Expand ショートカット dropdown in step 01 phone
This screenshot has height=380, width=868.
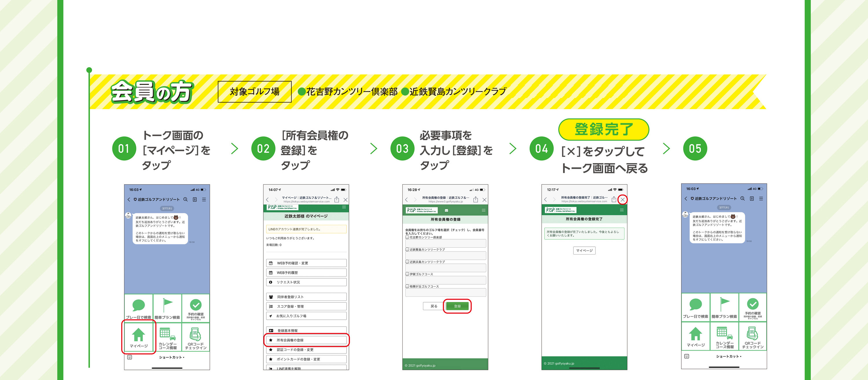(x=172, y=357)
